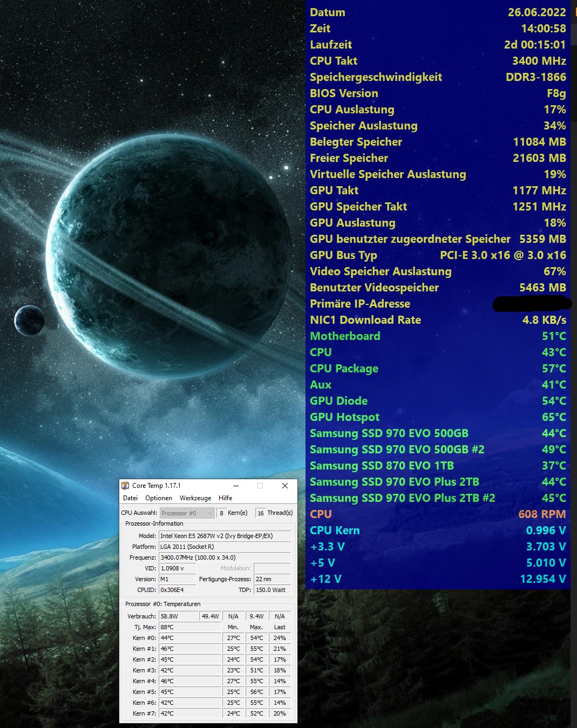This screenshot has width=577, height=728.
Task: Select the Model field Intel Xeon E5 2687W v2
Action: coord(225,536)
